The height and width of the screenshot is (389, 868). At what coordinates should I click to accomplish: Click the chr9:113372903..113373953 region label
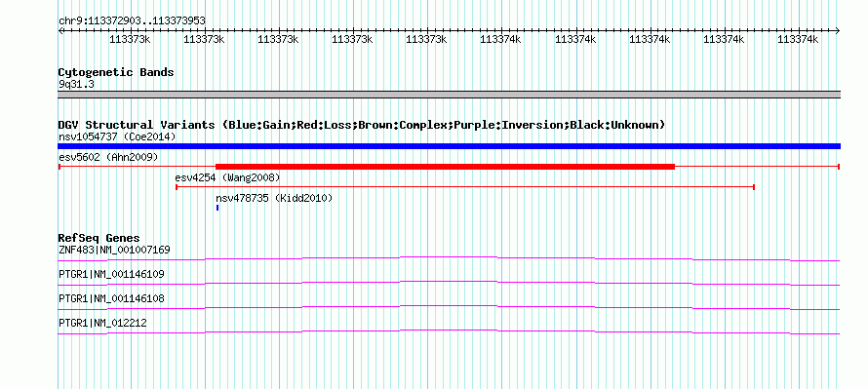pos(132,21)
